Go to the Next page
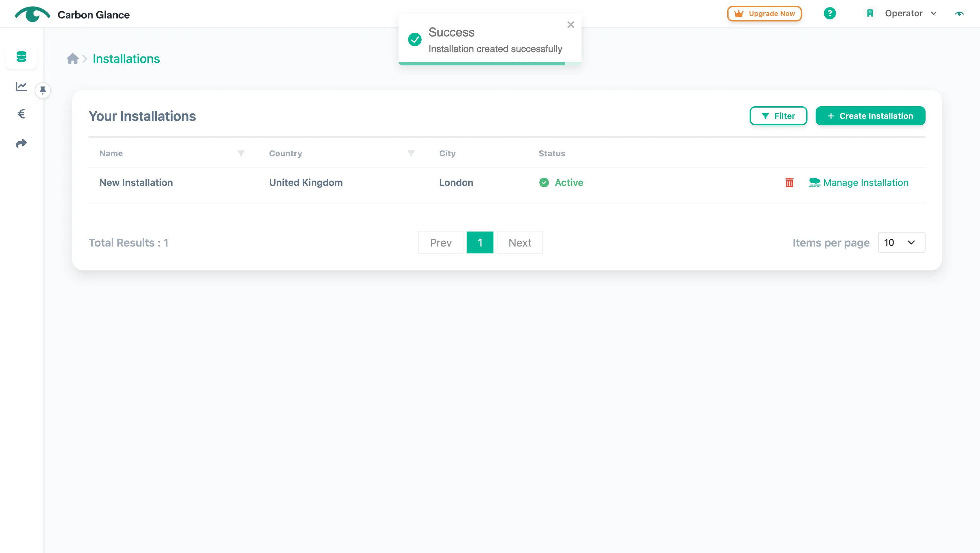This screenshot has height=553, width=980. 520,242
